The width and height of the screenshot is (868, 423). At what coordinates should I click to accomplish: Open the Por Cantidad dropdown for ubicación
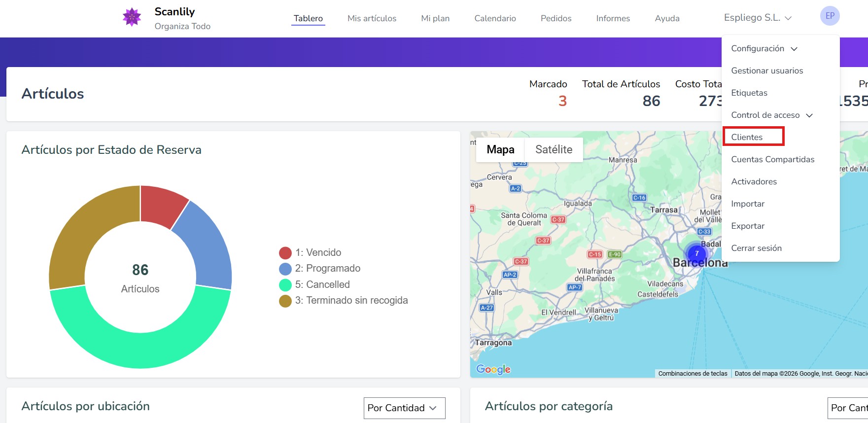tap(404, 408)
